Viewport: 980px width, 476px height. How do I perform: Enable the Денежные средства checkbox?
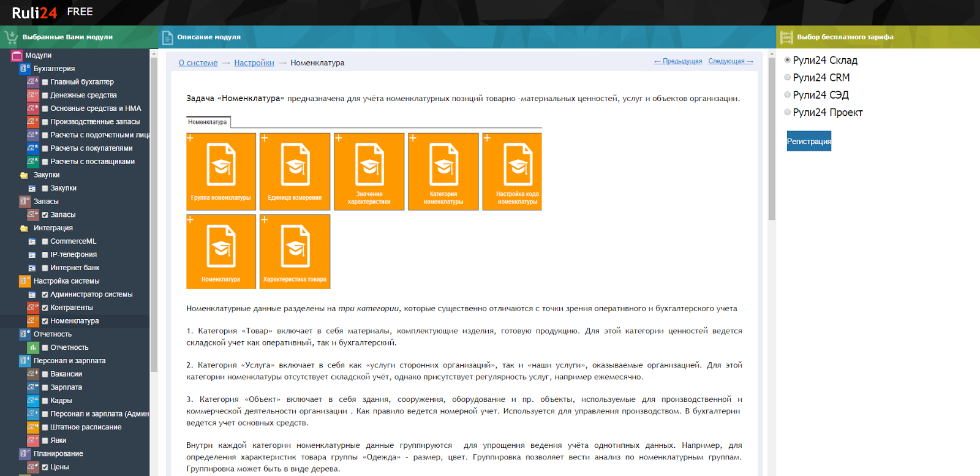(45, 96)
